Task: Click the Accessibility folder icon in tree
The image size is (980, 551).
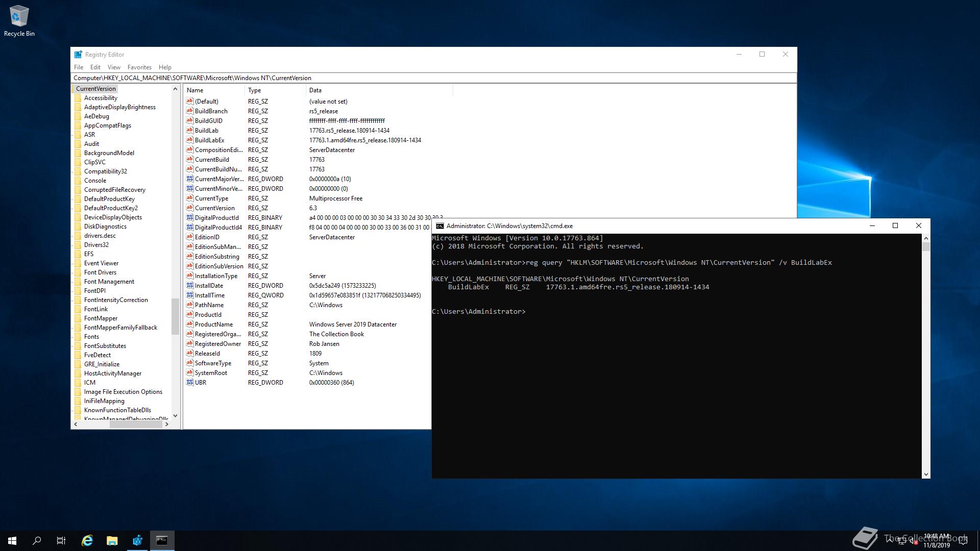Action: 78,98
